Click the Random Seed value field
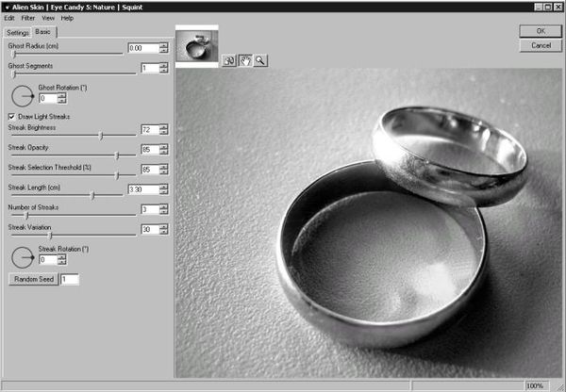 pos(70,279)
